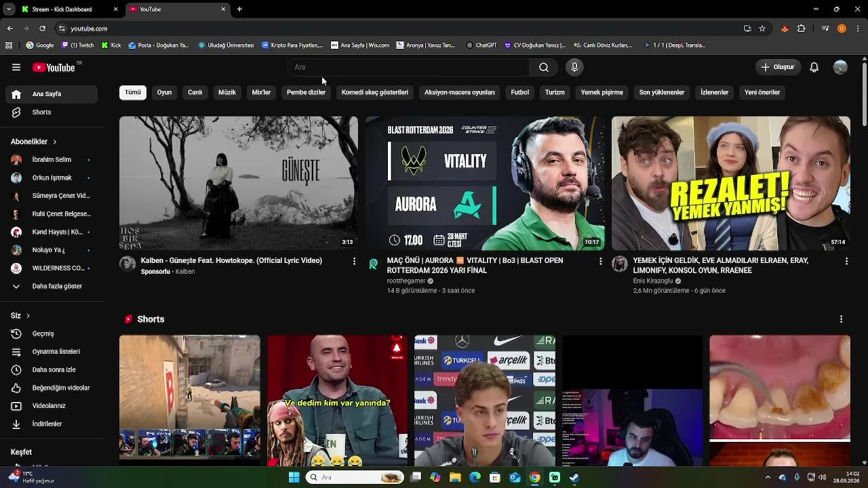Open the apps grid in the bookmarks bar
The height and width of the screenshot is (488, 868).
9,45
